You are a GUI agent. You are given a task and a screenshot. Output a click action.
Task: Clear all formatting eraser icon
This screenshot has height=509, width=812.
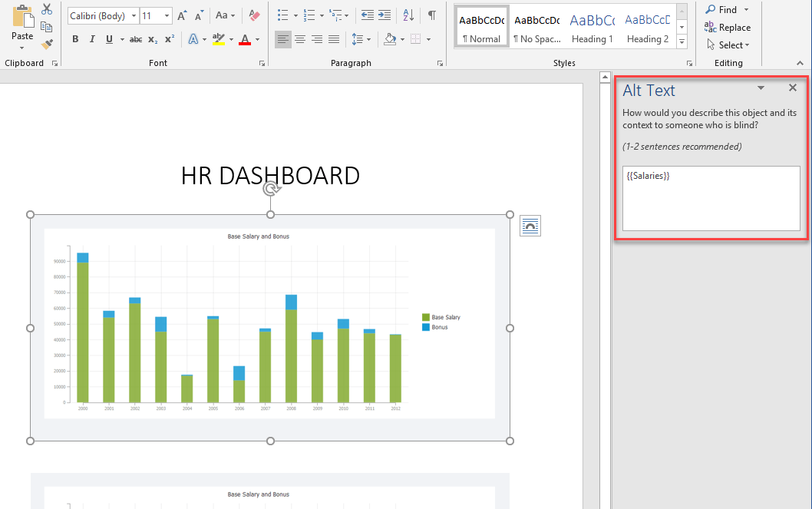click(254, 15)
